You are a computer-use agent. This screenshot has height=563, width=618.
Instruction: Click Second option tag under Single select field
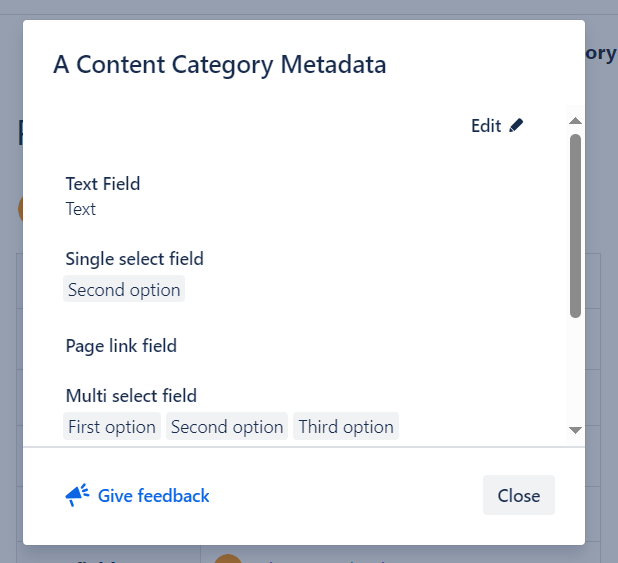124,290
